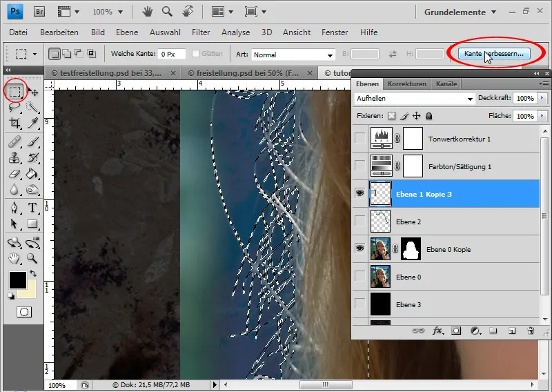
Task: Delete the selected layer
Action: coord(531,331)
